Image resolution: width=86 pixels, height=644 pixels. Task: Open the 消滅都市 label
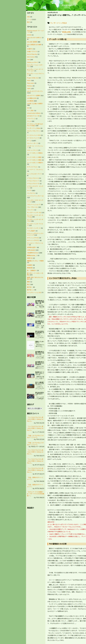tap(30, 265)
